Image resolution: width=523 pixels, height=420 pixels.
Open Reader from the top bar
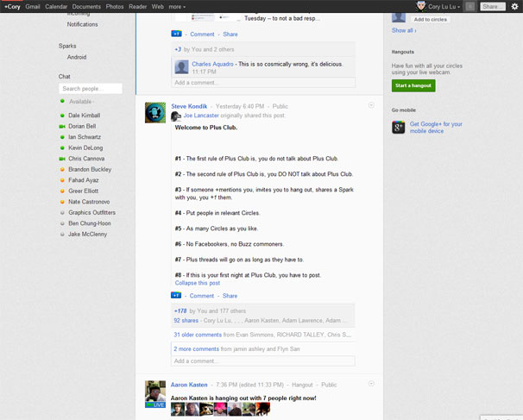[x=138, y=7]
